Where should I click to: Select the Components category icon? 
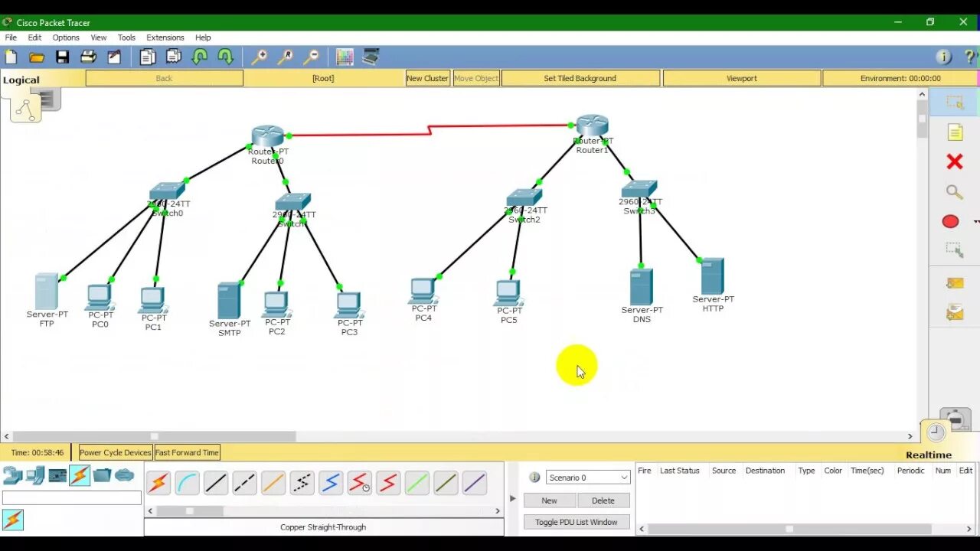(57, 476)
